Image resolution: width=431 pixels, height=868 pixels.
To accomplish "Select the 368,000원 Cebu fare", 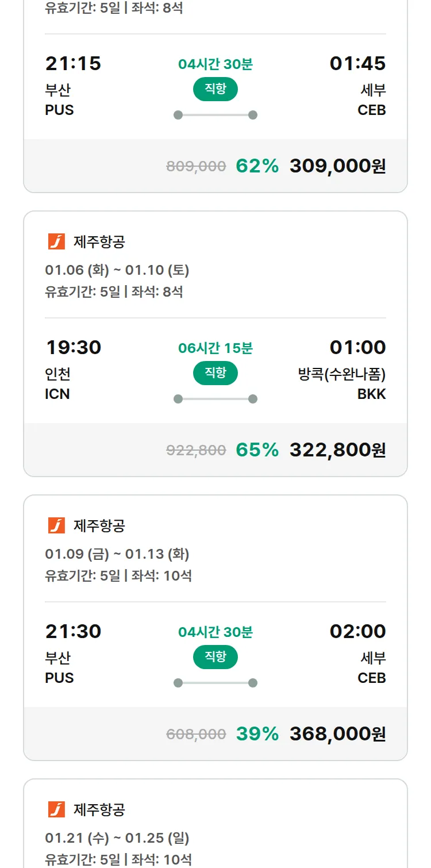I will coord(337,734).
